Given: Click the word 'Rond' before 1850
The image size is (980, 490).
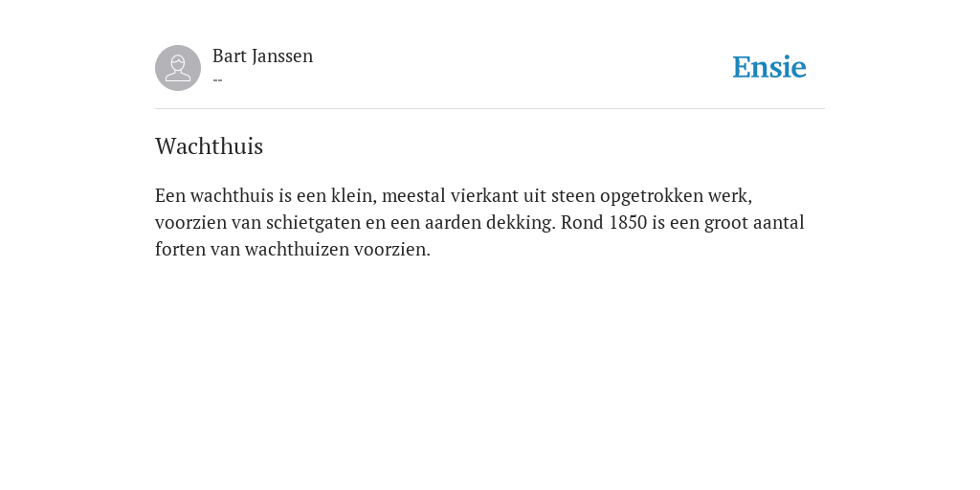Looking at the screenshot, I should click(582, 222).
